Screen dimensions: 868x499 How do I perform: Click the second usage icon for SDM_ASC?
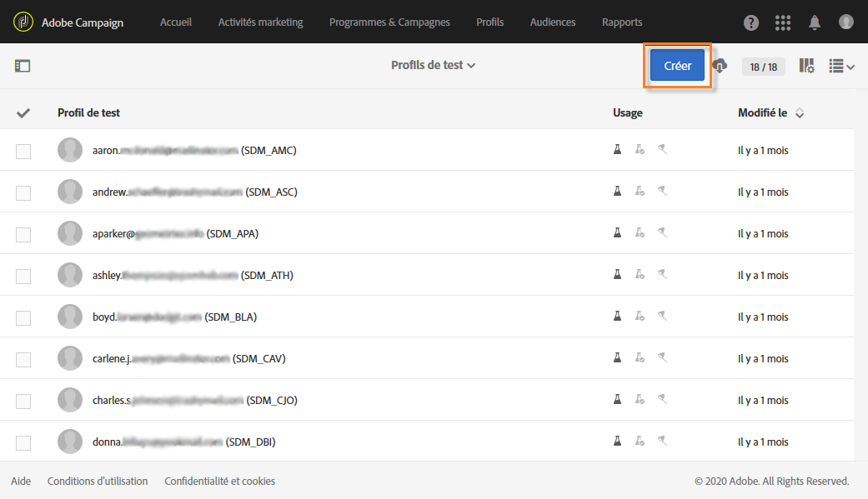pos(640,191)
